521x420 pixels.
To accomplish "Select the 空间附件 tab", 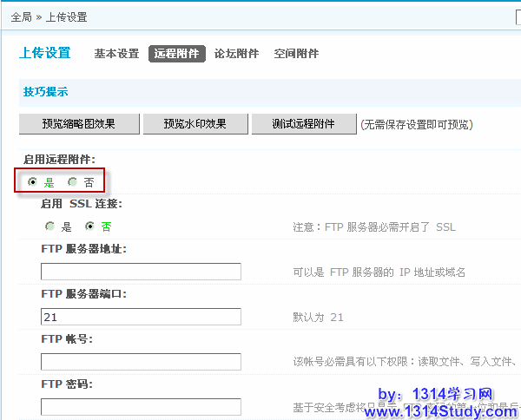I will point(296,54).
